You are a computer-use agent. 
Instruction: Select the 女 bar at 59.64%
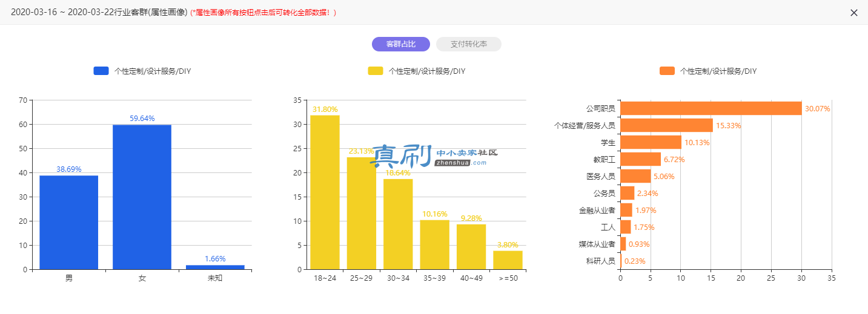pos(142,197)
